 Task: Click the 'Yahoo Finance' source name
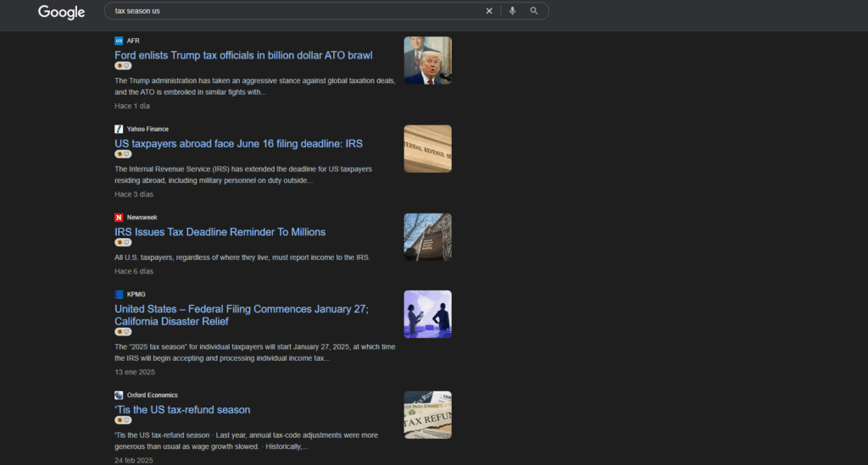(x=147, y=130)
